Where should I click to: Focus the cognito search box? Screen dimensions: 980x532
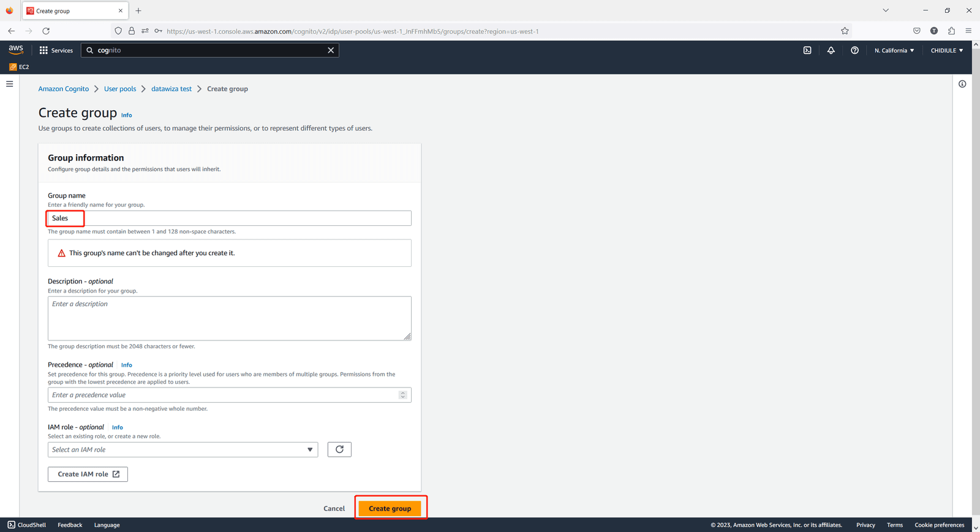click(x=210, y=50)
